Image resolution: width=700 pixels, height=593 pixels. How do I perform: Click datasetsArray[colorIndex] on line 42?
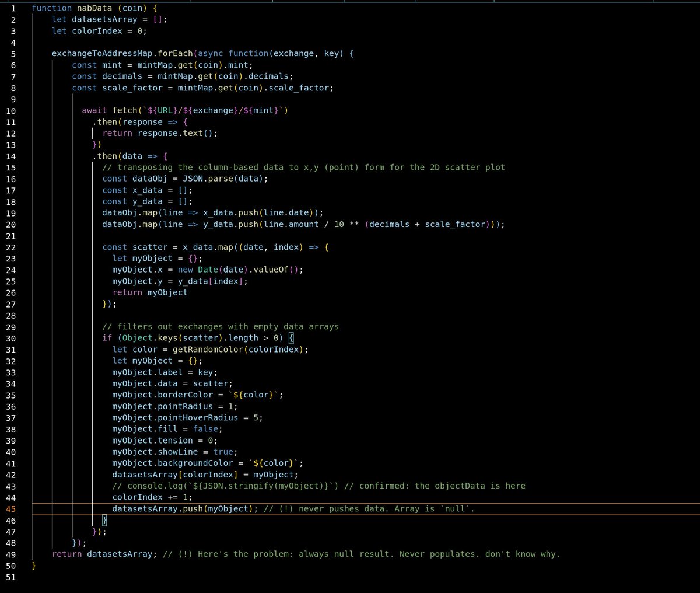[x=175, y=475]
